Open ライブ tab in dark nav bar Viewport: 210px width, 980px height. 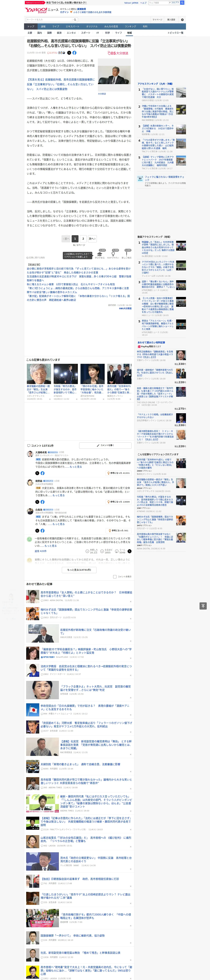[56, 26]
